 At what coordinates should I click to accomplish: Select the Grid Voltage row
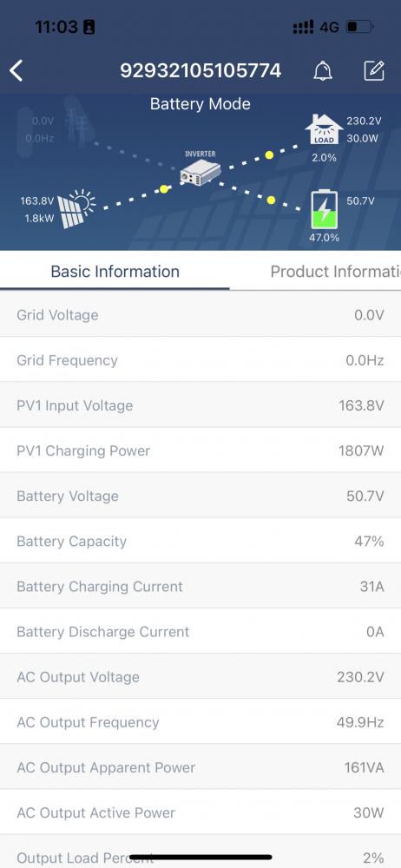200,314
